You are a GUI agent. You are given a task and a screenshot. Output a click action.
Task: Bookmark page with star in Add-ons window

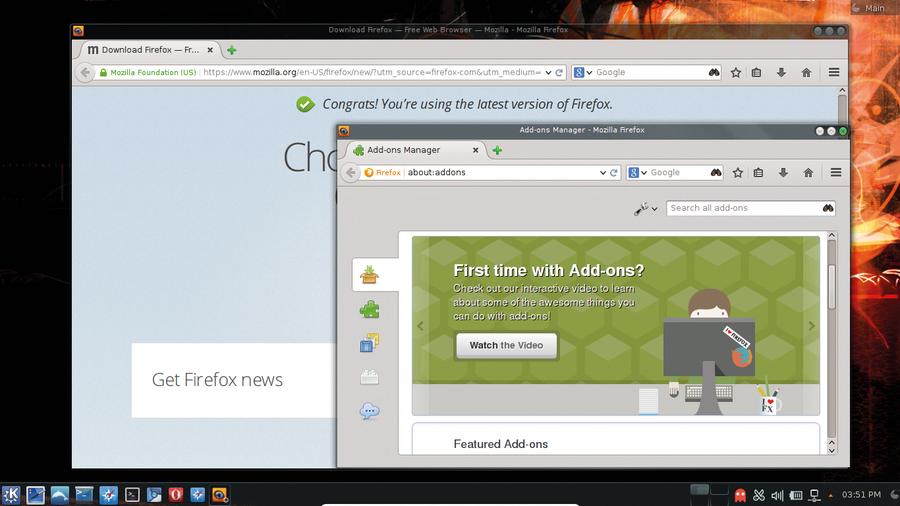pyautogui.click(x=738, y=173)
